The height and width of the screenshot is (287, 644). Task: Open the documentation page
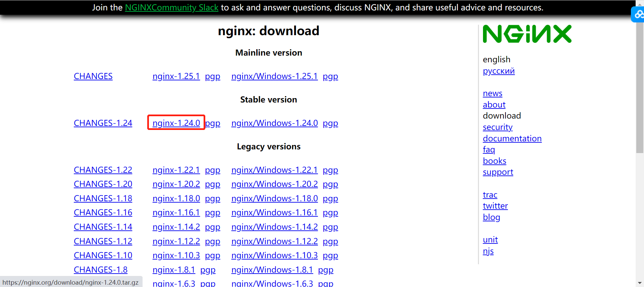[512, 139]
